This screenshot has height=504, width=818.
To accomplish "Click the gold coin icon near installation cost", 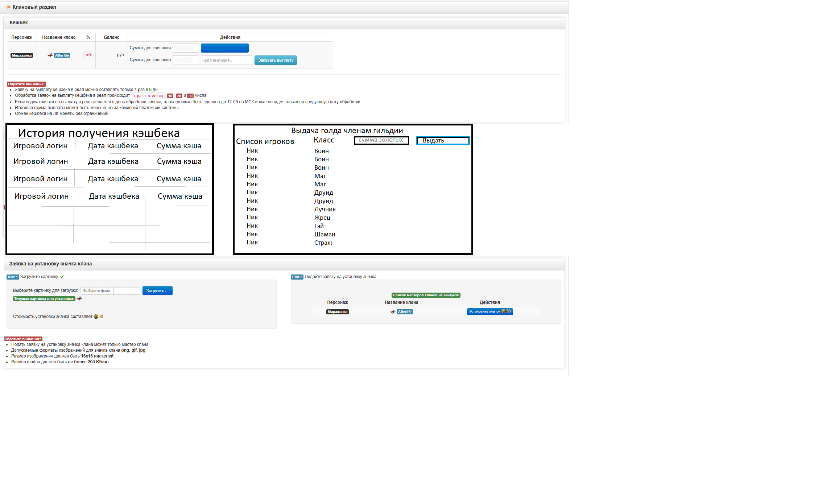I will click(x=96, y=317).
